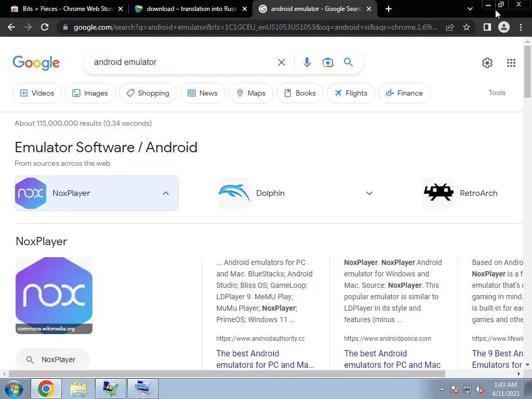Filter results by News
This screenshot has width=532, height=399.
point(203,93)
